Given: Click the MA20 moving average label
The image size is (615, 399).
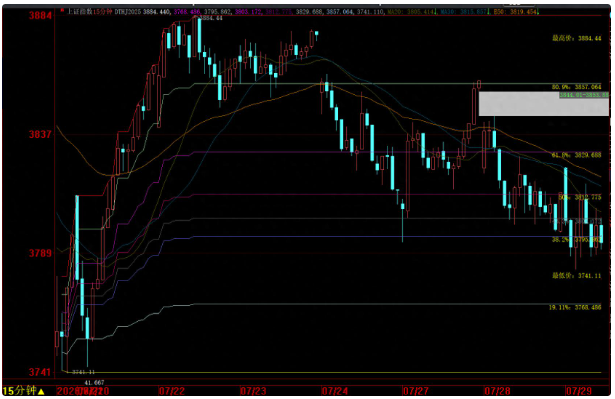Looking at the screenshot, I should click(411, 12).
